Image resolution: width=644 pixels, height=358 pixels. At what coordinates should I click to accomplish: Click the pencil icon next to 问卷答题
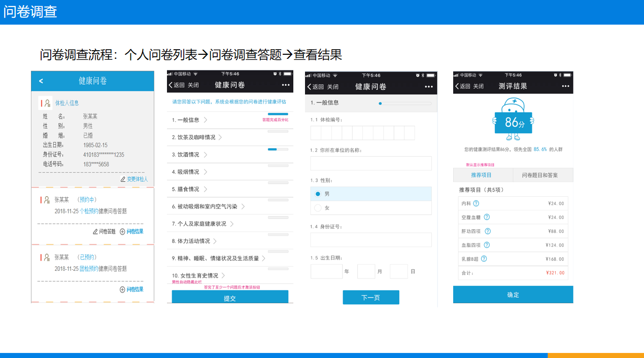[x=95, y=231]
